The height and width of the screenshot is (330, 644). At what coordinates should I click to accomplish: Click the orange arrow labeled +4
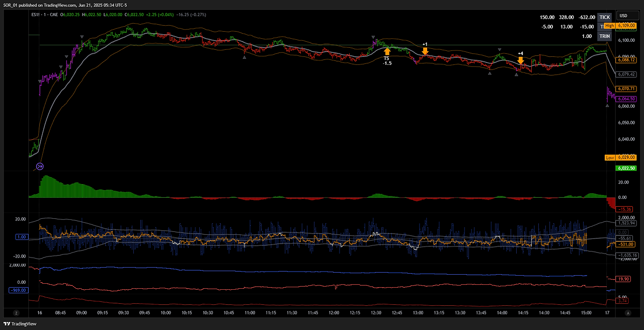point(521,60)
